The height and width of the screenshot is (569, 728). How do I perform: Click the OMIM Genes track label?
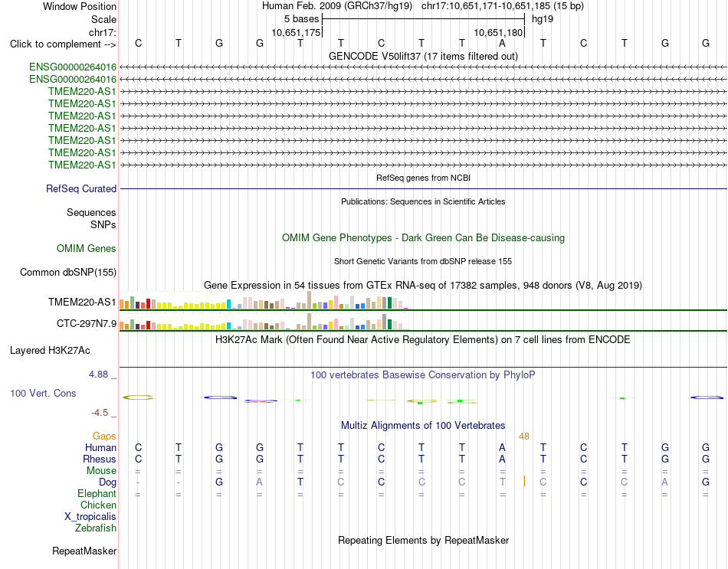[87, 248]
